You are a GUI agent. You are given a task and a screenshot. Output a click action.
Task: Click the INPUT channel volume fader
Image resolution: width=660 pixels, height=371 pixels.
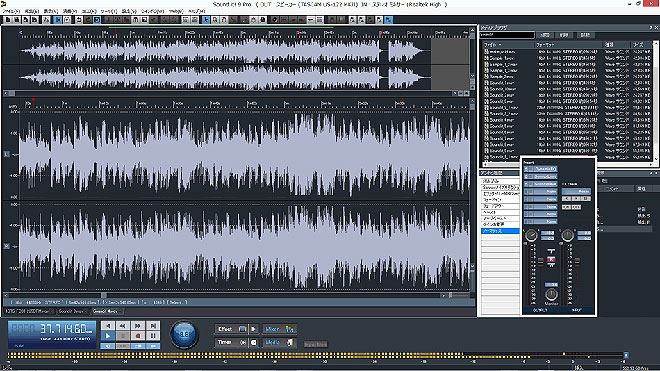click(x=577, y=262)
